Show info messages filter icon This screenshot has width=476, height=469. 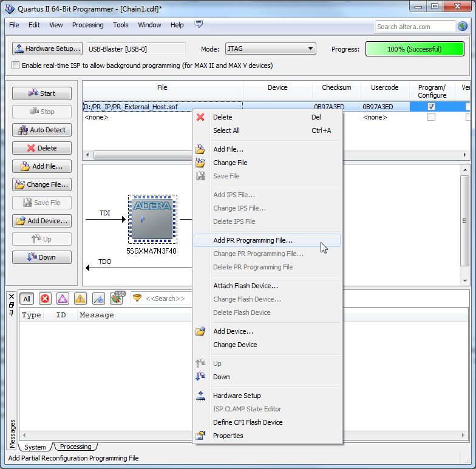coord(98,299)
